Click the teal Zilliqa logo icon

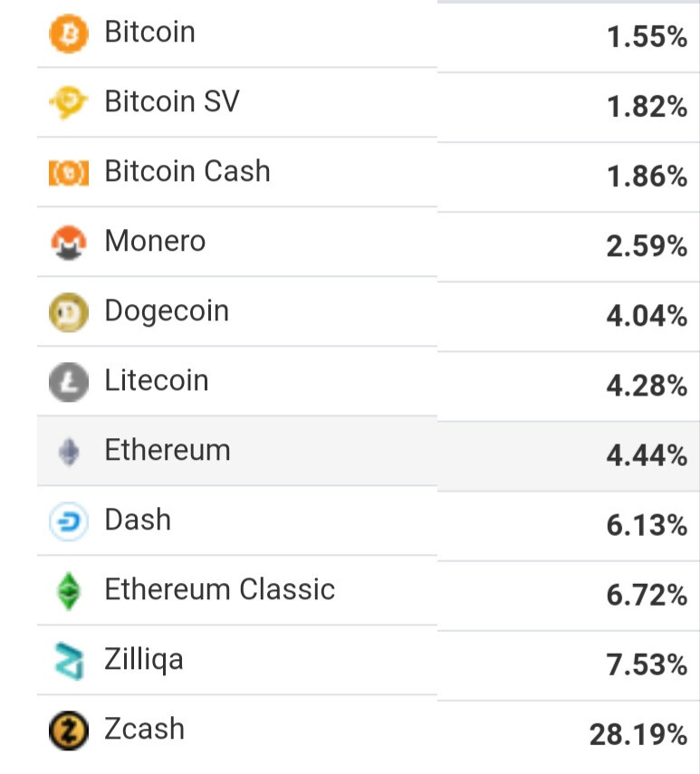coord(69,662)
